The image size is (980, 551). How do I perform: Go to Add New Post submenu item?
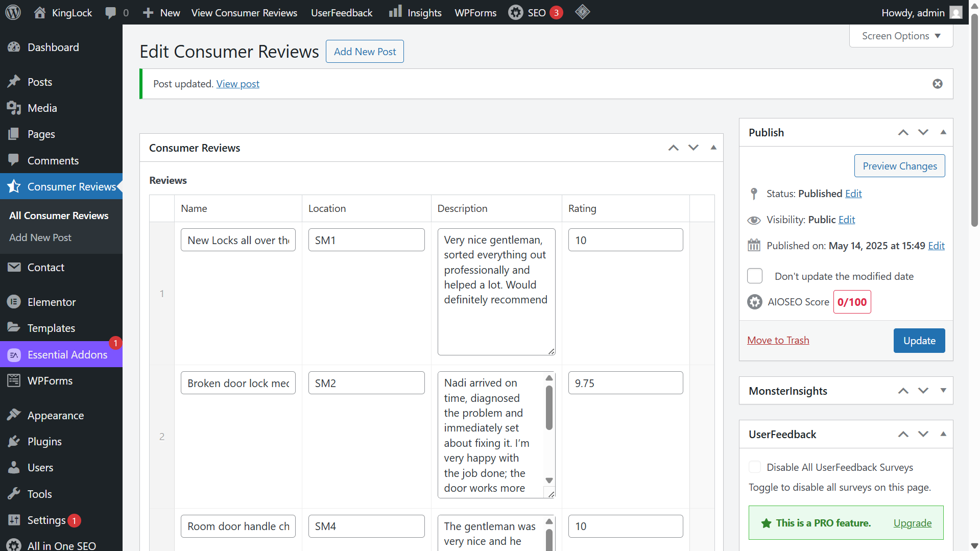(40, 237)
